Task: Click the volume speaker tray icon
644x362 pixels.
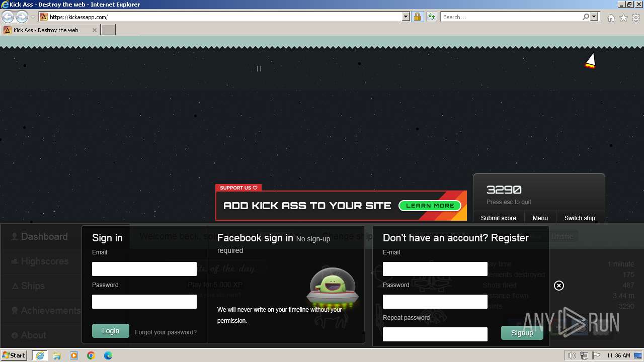Action: (x=572, y=355)
